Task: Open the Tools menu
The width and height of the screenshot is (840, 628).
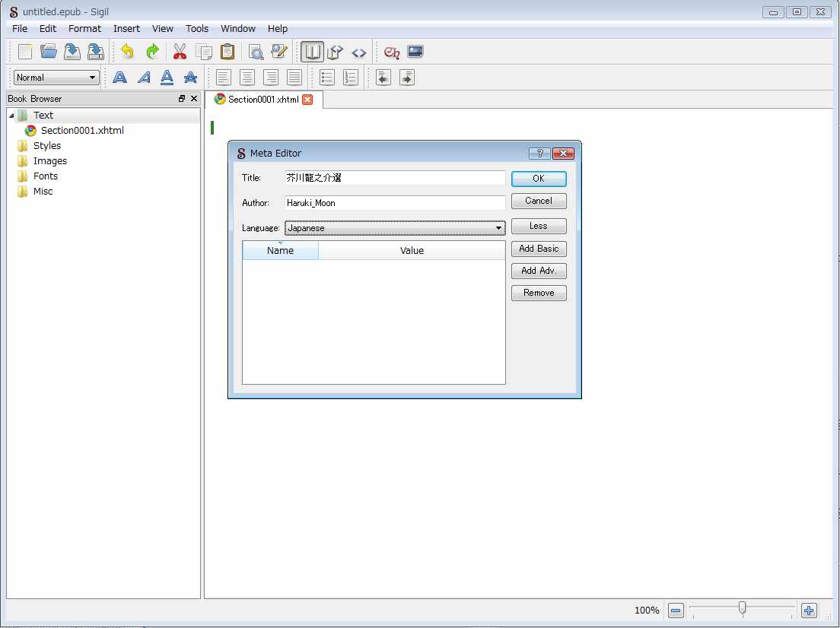Action: 196,28
